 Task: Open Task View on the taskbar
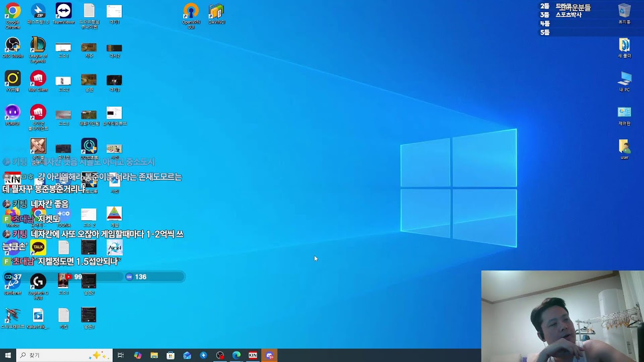tap(121, 355)
